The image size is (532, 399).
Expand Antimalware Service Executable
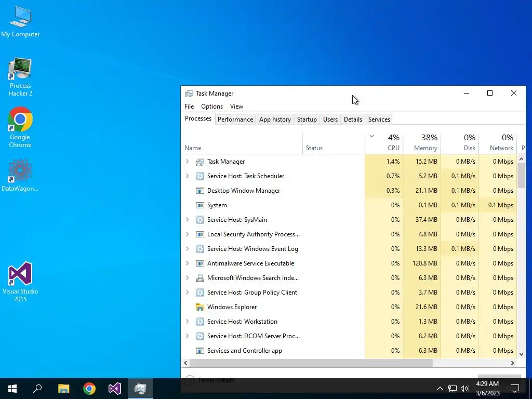(187, 263)
